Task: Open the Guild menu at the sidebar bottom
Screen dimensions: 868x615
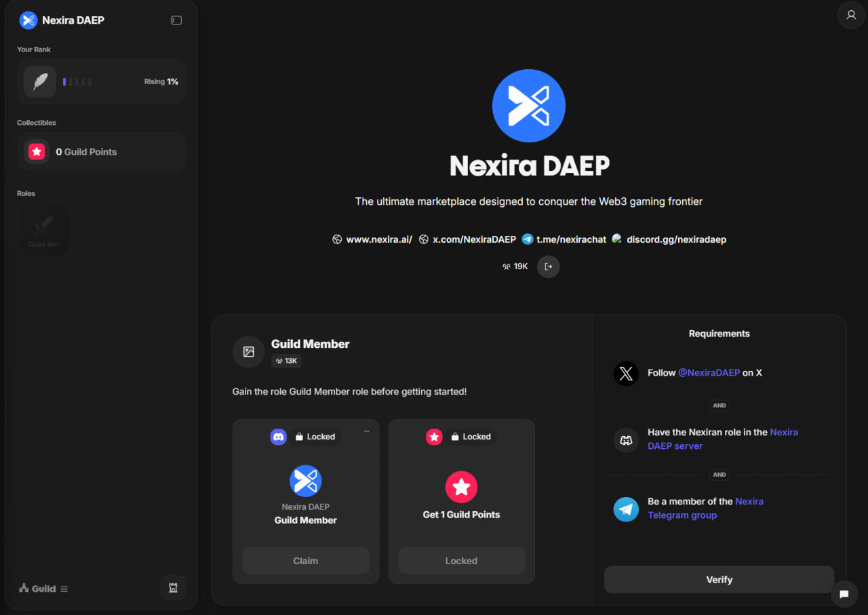Action: pyautogui.click(x=43, y=589)
